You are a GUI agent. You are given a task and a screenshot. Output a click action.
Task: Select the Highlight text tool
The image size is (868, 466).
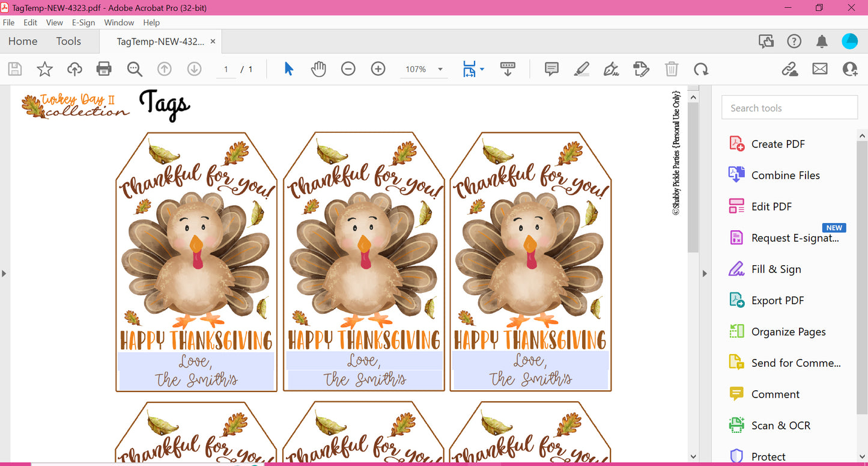[581, 69]
